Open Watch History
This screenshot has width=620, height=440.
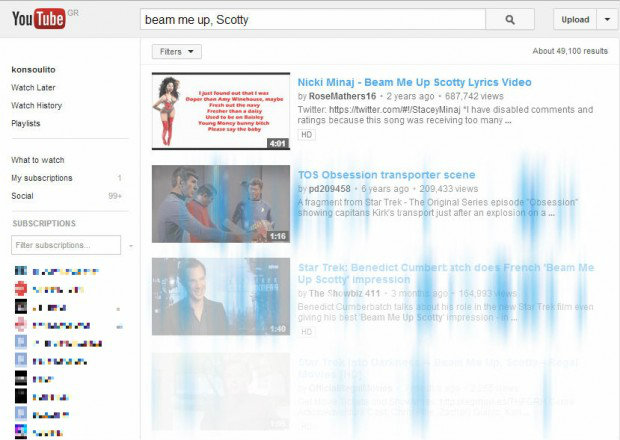[37, 106]
